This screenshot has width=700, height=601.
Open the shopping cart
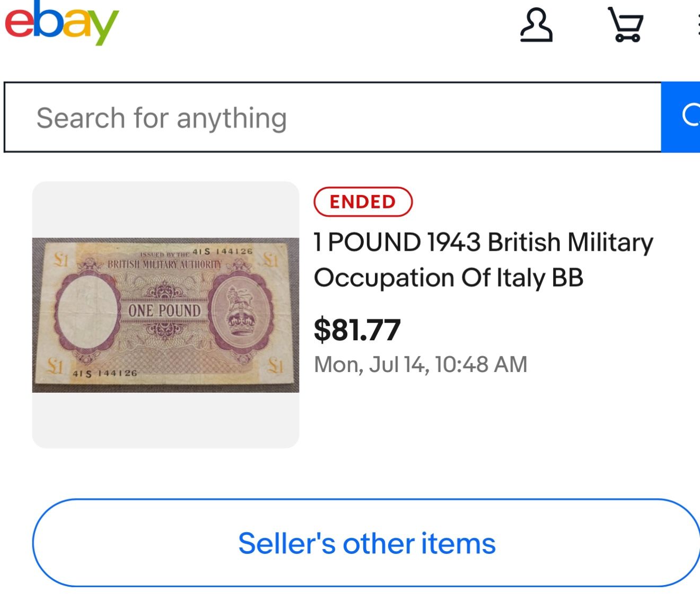(626, 24)
